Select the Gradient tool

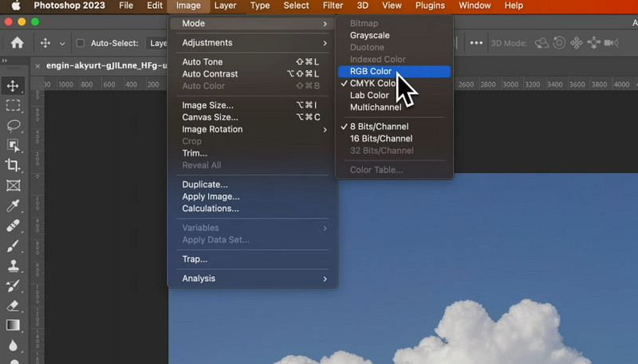click(13, 326)
